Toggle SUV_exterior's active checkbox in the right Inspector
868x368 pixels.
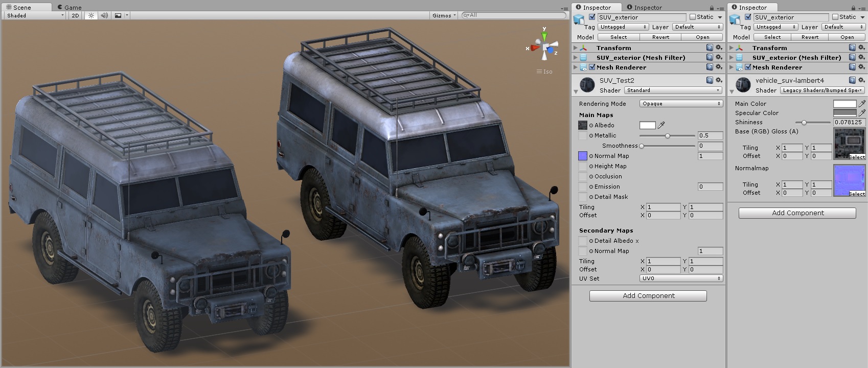pos(748,17)
